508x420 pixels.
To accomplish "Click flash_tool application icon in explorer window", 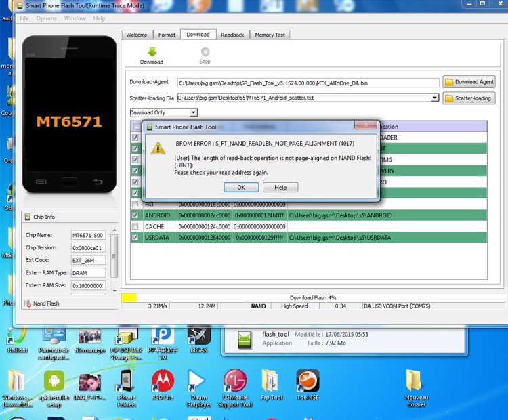I will 245,339.
